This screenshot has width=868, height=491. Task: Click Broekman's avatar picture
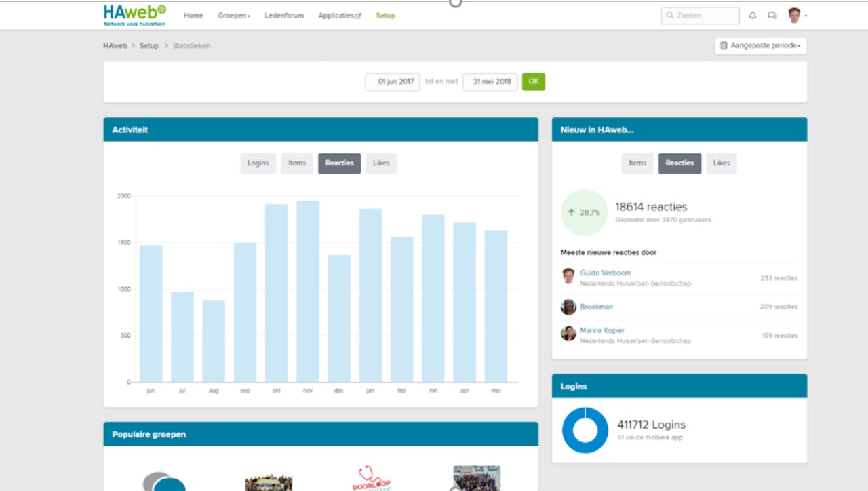coord(568,307)
